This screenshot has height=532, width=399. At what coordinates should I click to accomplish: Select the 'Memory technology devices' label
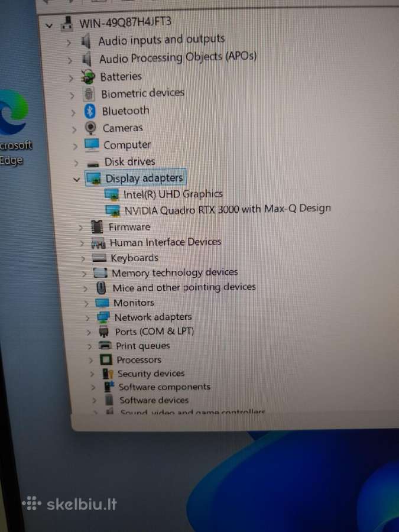tap(175, 273)
